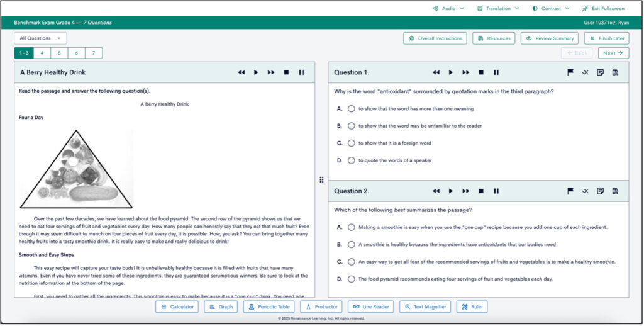Fast-forward the passage audio player
644x326 pixels.
pos(271,72)
